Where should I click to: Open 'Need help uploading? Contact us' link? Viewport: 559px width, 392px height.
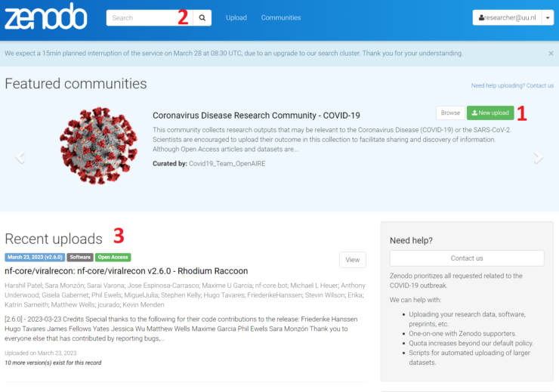point(512,85)
